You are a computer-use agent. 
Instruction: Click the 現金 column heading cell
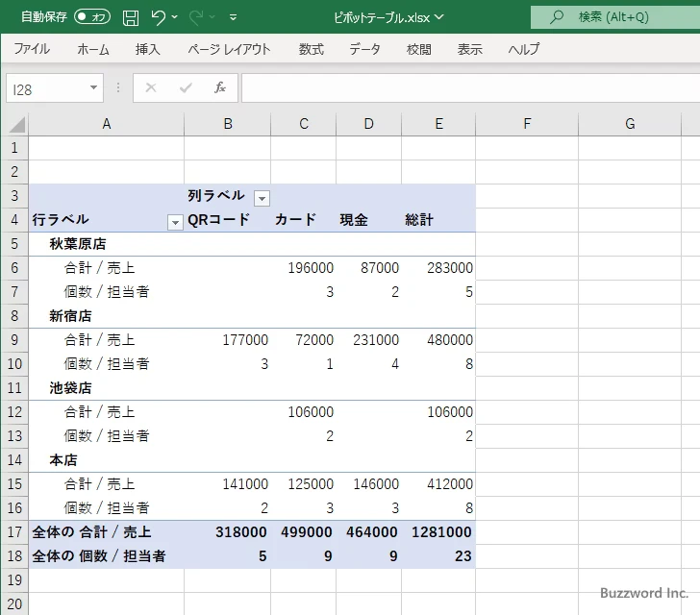369,220
